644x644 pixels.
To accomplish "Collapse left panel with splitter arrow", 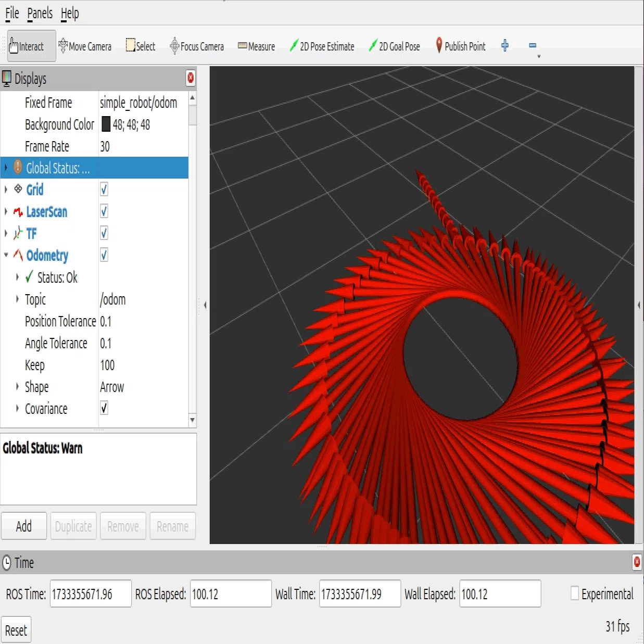I will click(205, 305).
